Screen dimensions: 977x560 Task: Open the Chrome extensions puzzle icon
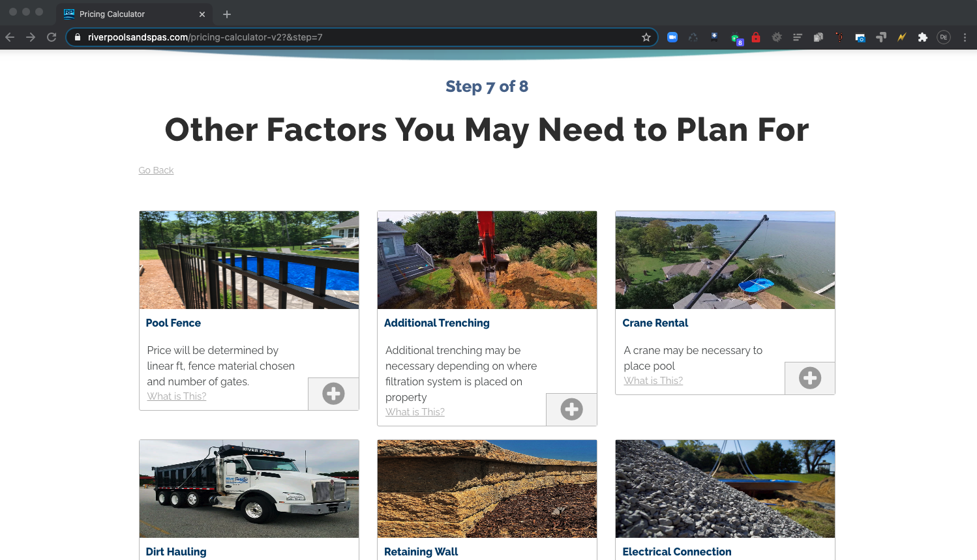coord(922,37)
